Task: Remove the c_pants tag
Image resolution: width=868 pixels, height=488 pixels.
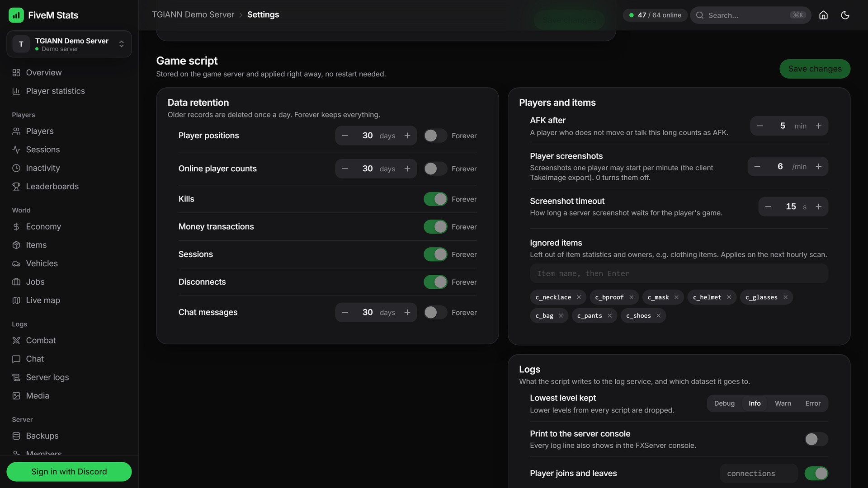Action: pos(609,316)
